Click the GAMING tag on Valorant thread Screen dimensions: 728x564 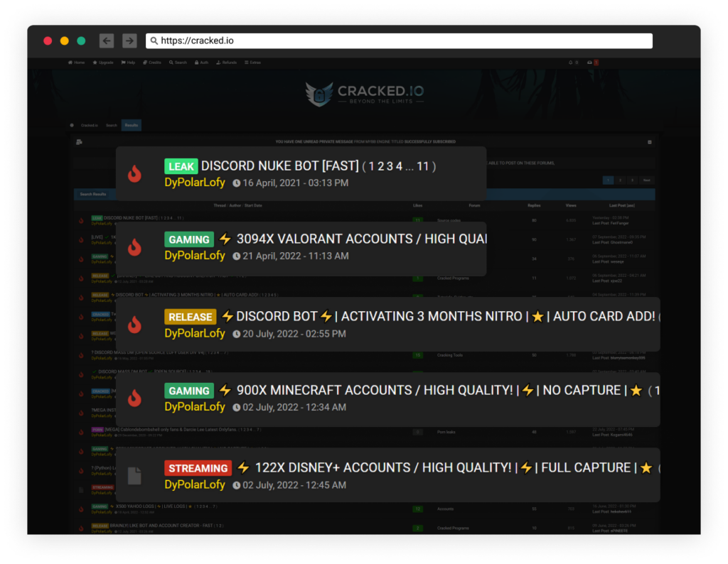189,239
